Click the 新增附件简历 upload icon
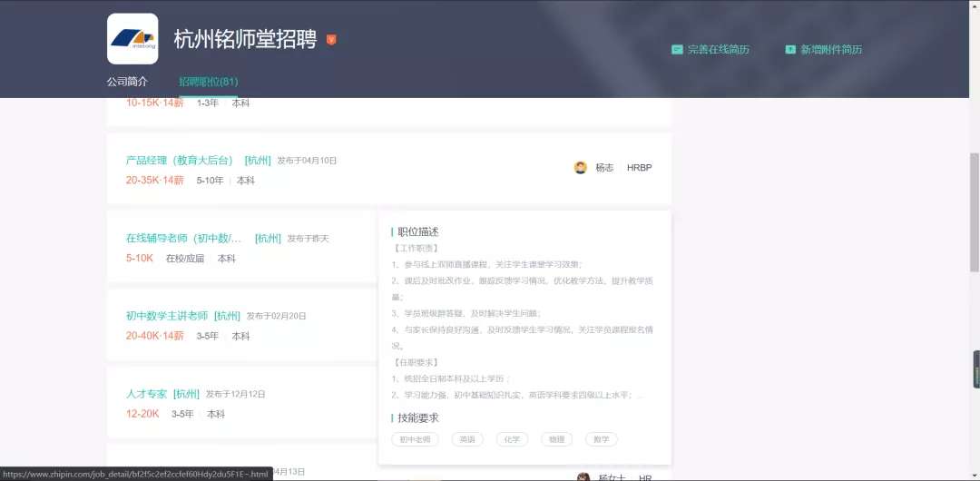The image size is (980, 481). pos(790,49)
